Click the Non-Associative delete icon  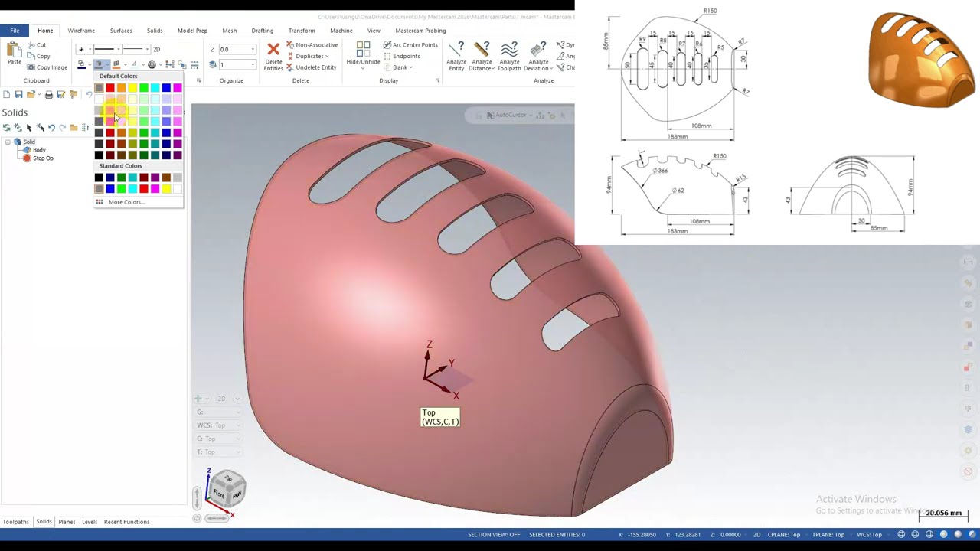point(290,45)
